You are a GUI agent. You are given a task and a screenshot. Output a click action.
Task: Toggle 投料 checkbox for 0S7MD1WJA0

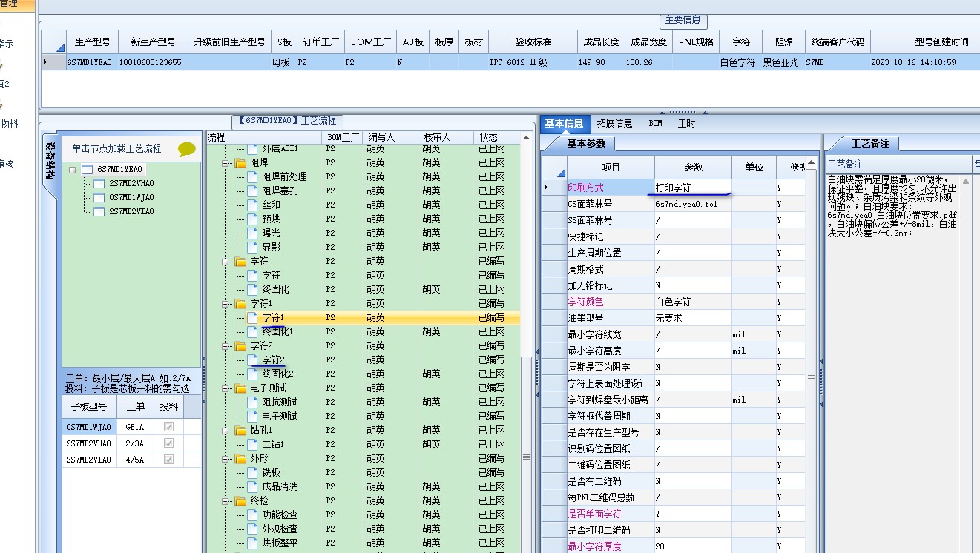click(169, 427)
